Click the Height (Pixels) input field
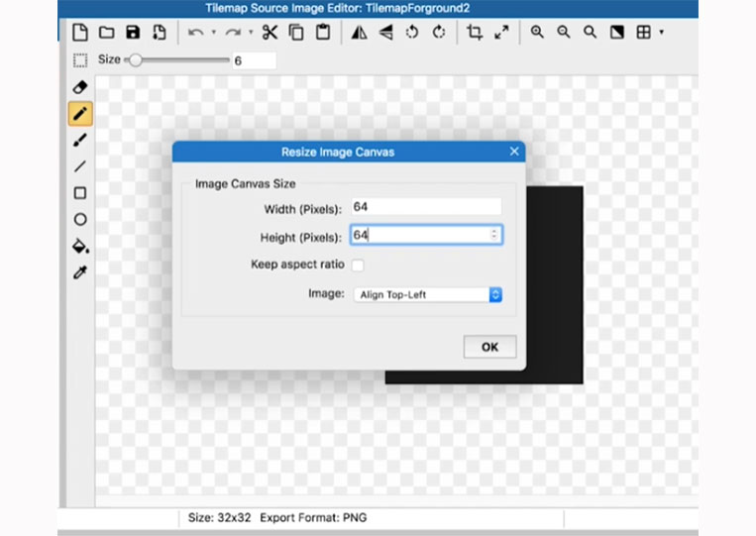Image resolution: width=756 pixels, height=536 pixels. pyautogui.click(x=426, y=235)
